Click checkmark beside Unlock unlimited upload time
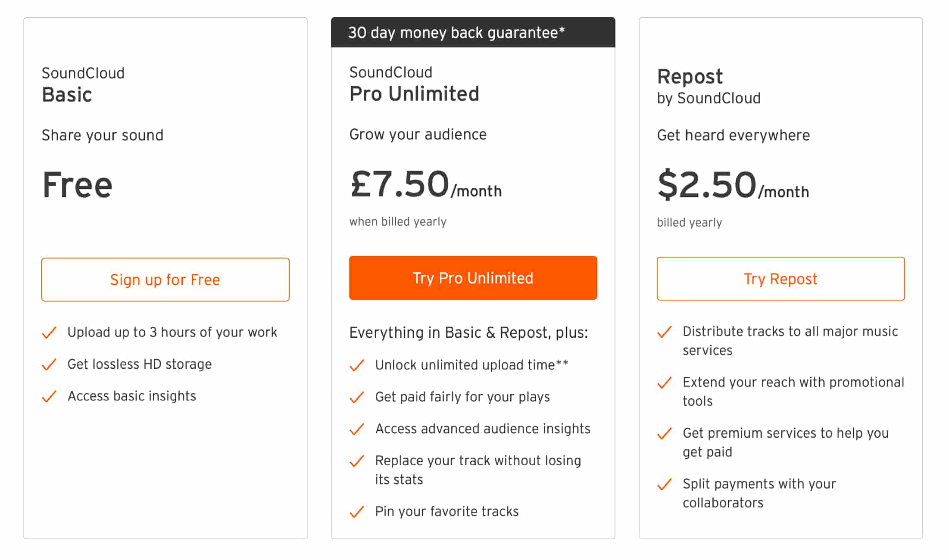 (x=357, y=365)
